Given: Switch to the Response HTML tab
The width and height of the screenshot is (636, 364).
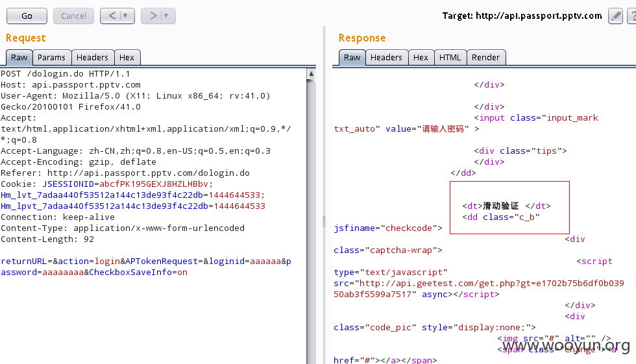Looking at the screenshot, I should (x=450, y=58).
